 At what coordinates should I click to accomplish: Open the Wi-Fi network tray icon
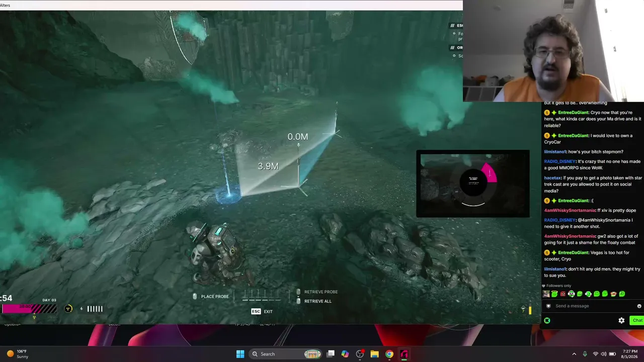(x=596, y=354)
